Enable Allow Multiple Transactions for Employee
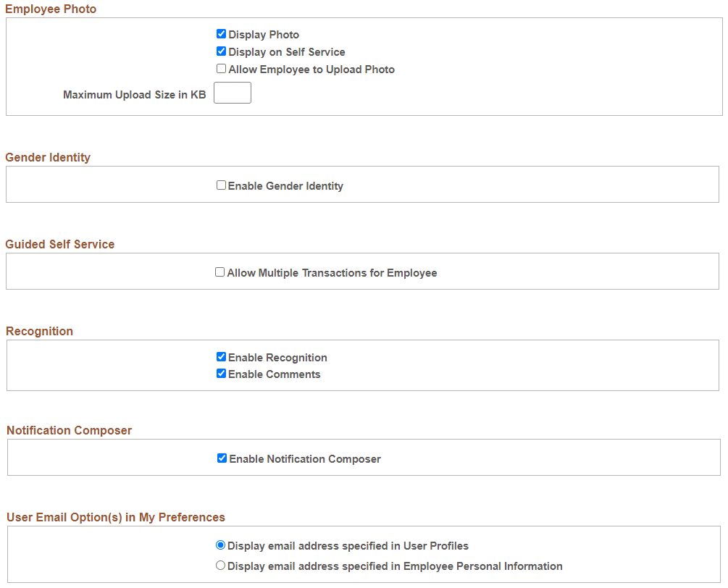This screenshot has width=728, height=588. point(219,272)
